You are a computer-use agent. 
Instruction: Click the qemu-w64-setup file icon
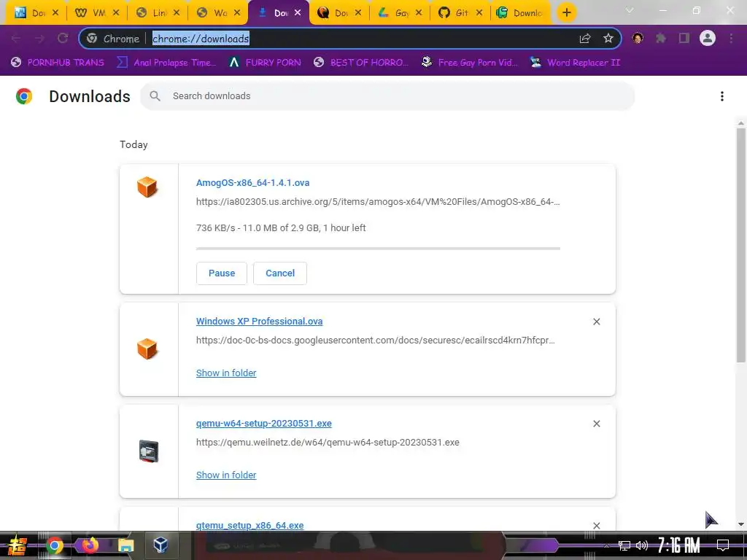(149, 451)
